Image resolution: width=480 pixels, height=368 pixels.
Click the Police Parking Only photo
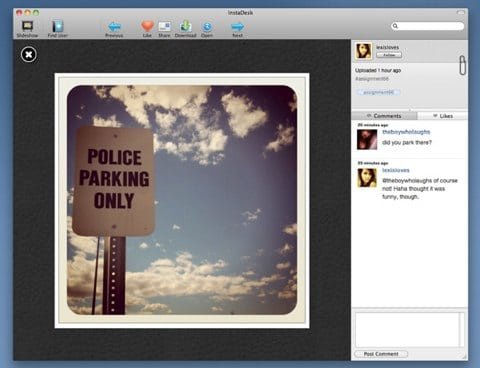(182, 200)
